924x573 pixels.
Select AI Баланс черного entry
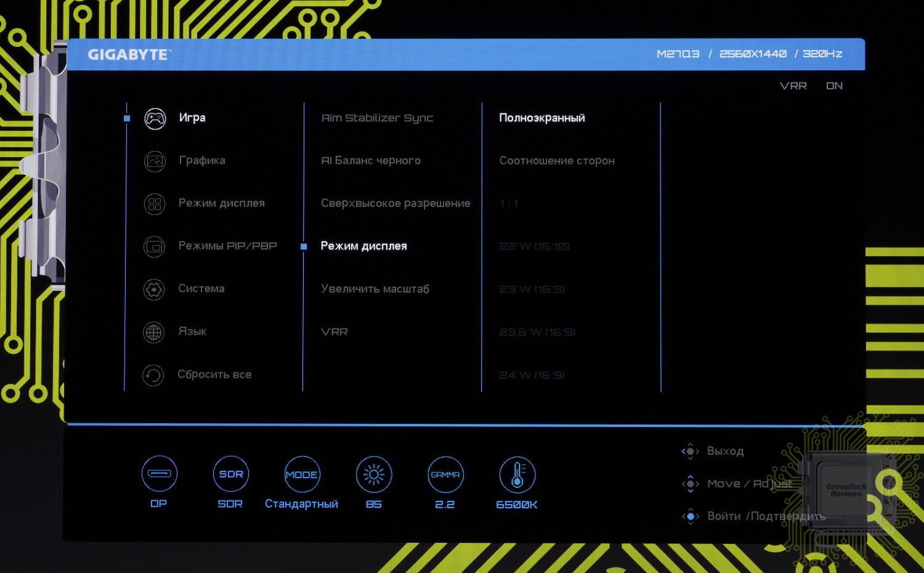(371, 161)
